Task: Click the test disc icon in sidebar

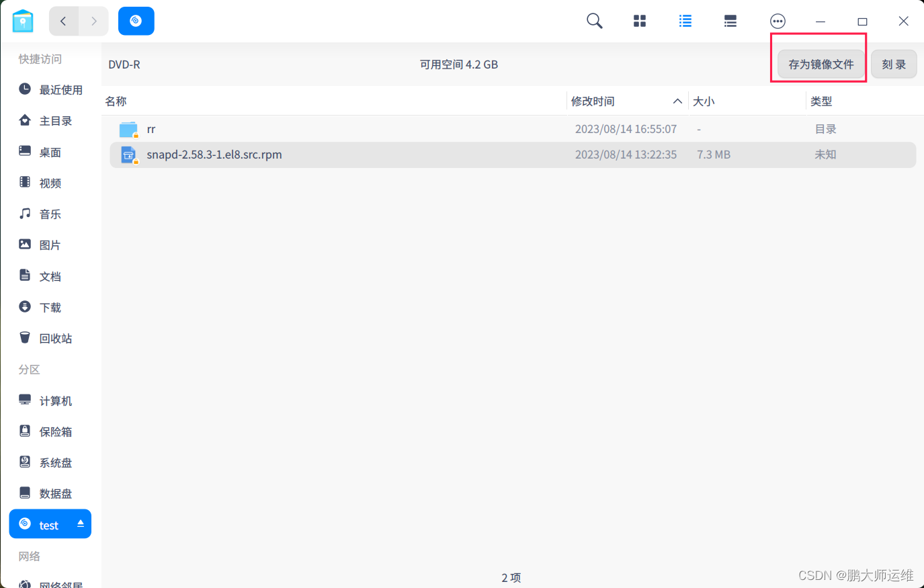Action: tap(25, 523)
